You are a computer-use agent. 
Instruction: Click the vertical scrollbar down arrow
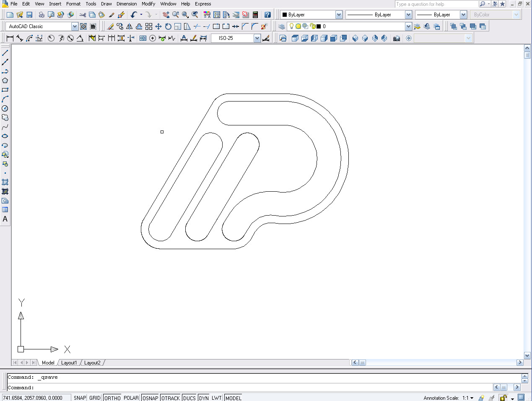[527, 356]
